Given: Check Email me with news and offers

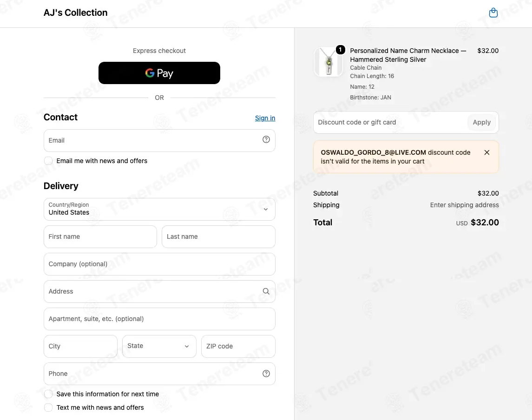Looking at the screenshot, I should 48,161.
